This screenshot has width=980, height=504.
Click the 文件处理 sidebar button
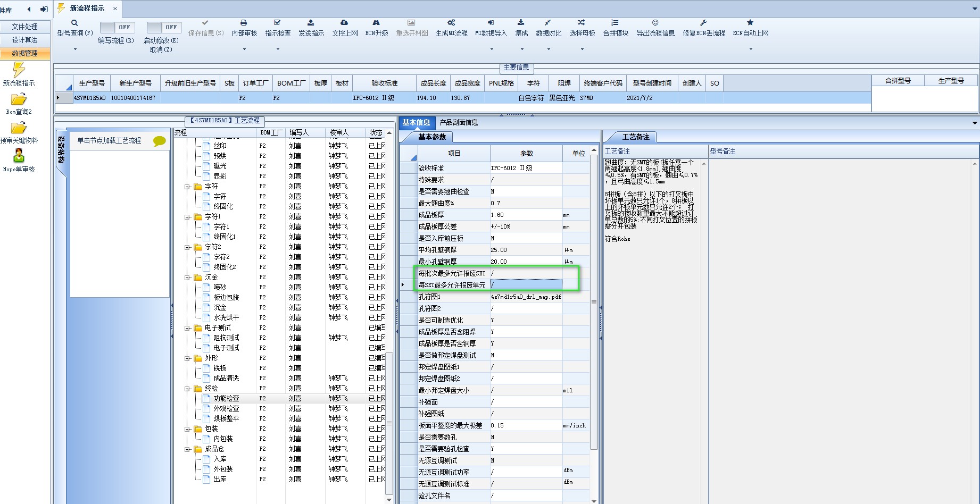[25, 27]
